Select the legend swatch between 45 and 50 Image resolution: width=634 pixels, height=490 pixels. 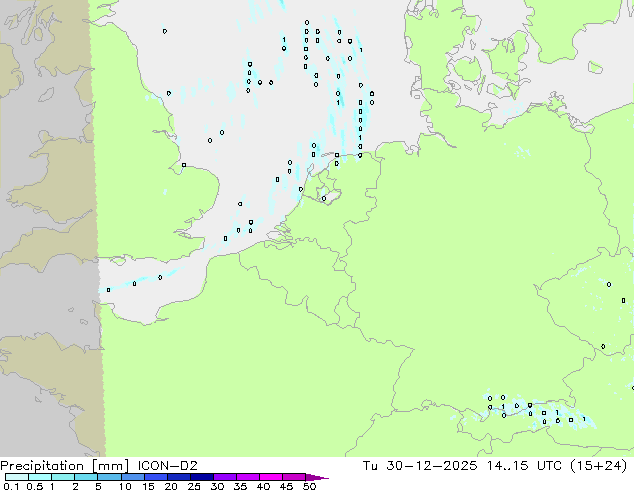[294, 477]
